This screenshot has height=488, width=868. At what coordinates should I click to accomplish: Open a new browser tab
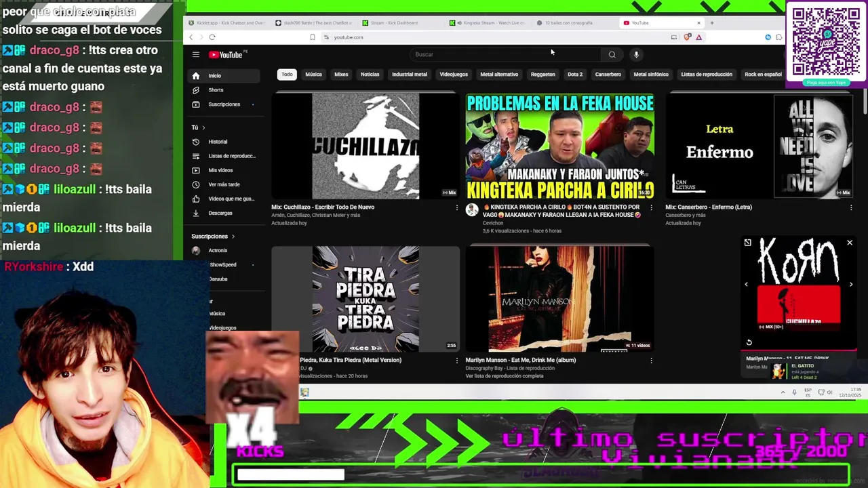711,23
